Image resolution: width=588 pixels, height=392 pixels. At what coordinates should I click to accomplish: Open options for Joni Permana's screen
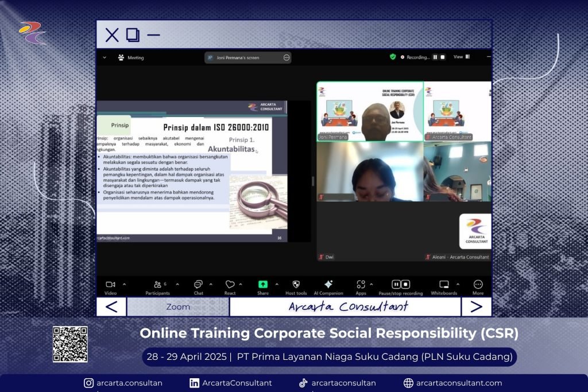(x=287, y=57)
